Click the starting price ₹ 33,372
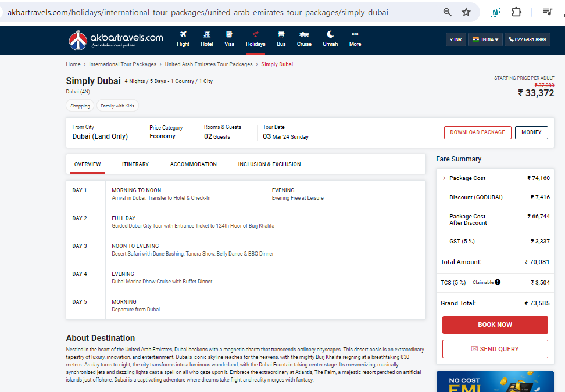Screen dimensions: 565x392 (536, 93)
